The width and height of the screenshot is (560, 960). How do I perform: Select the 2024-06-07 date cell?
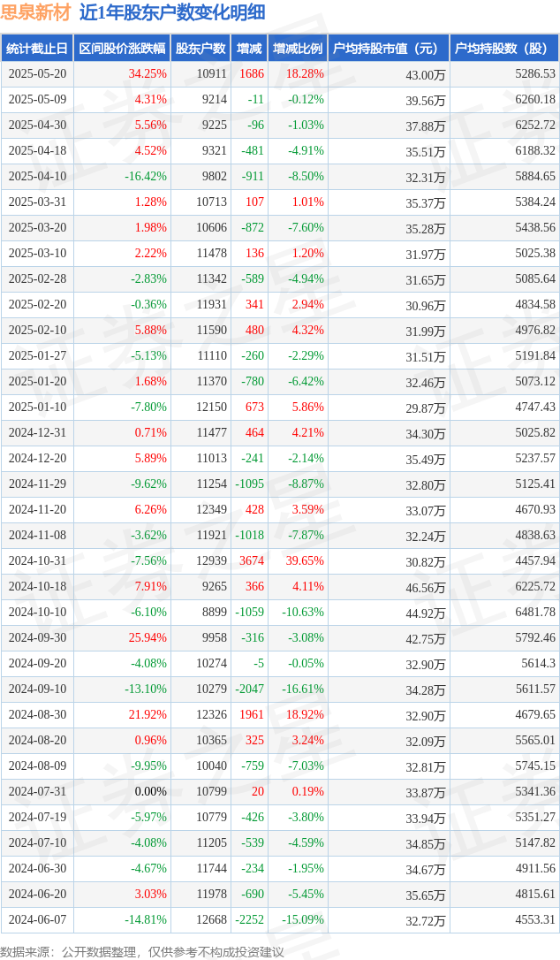pos(37,919)
